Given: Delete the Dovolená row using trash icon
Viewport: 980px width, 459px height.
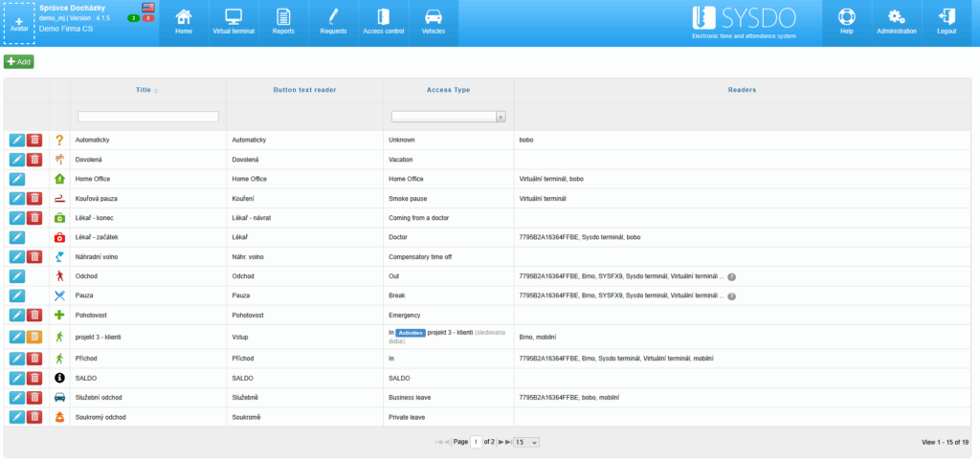Looking at the screenshot, I should (34, 160).
